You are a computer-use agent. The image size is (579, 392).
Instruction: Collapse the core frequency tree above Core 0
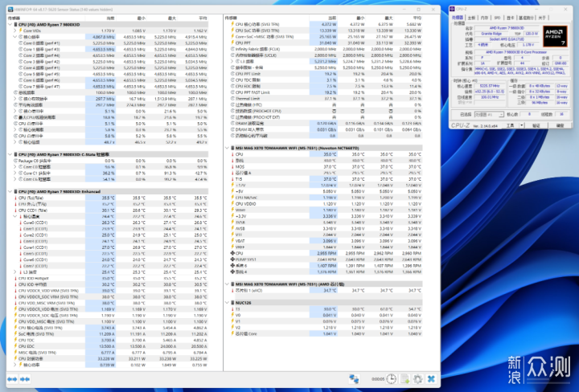pos(15,37)
